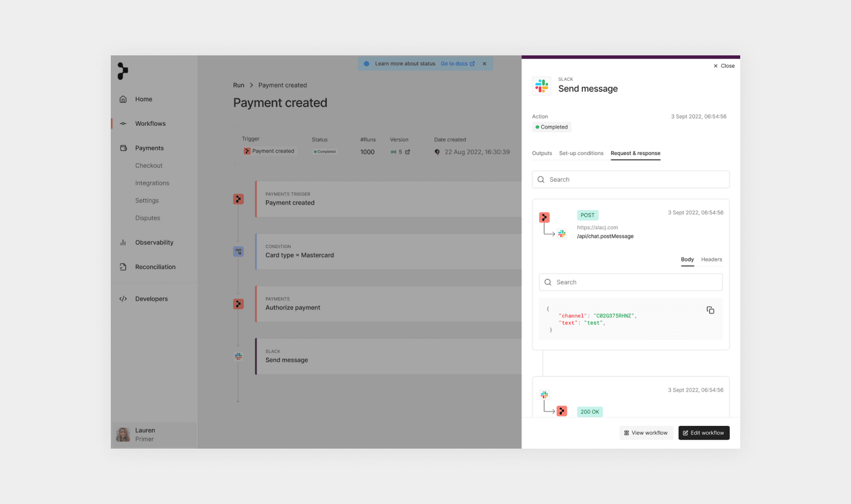Click the View workflow button

(x=646, y=433)
